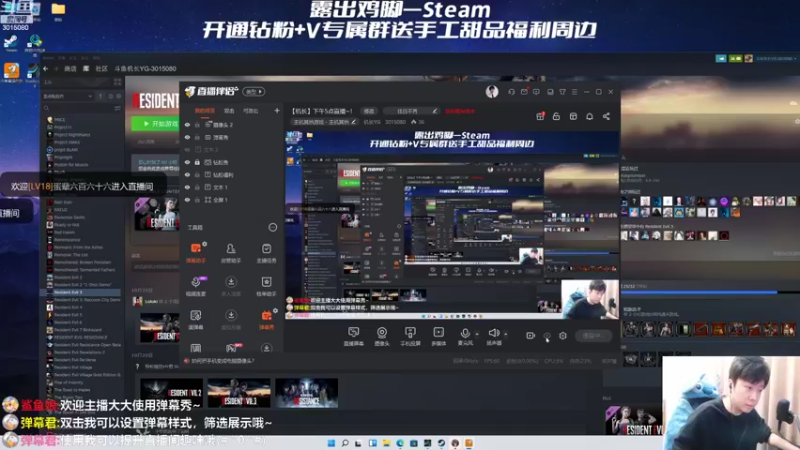Viewport: 800px width, 450px height.
Task: Click the Steam library search field
Action: pos(77,108)
